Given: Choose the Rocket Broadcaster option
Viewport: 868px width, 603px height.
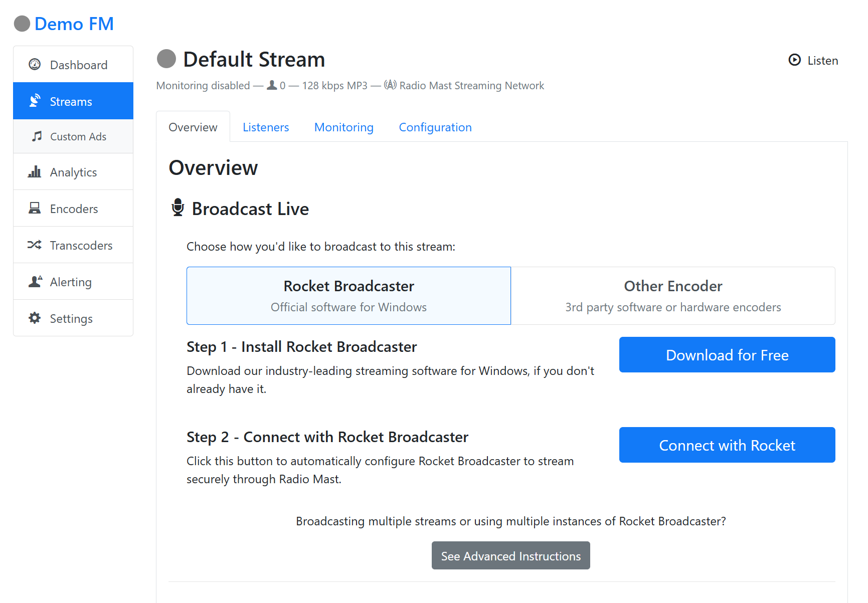Looking at the screenshot, I should (x=349, y=296).
